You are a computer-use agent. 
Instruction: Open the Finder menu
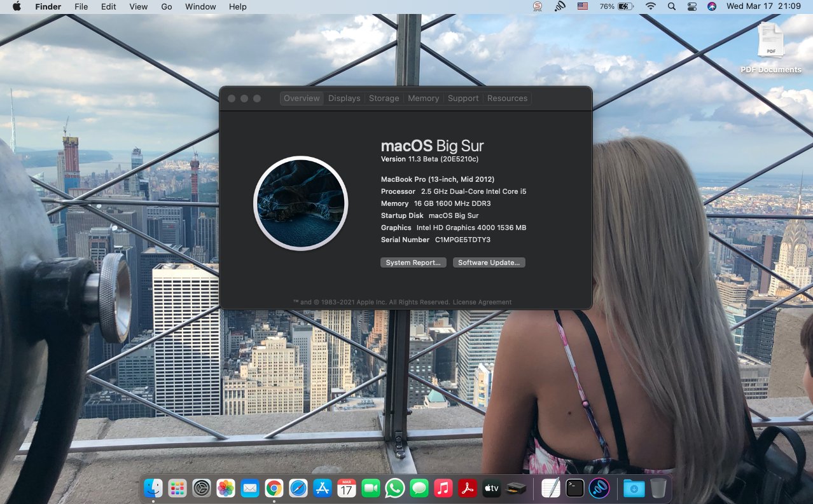(48, 6)
